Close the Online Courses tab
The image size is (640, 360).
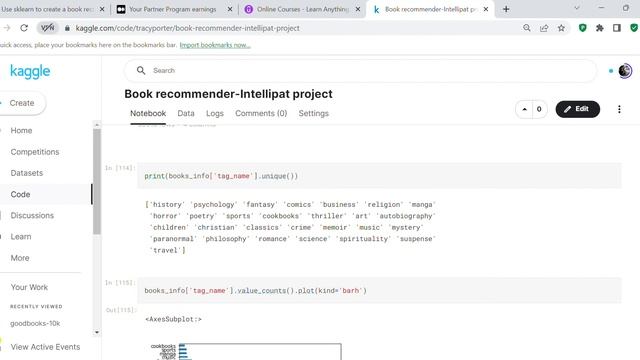358,9
